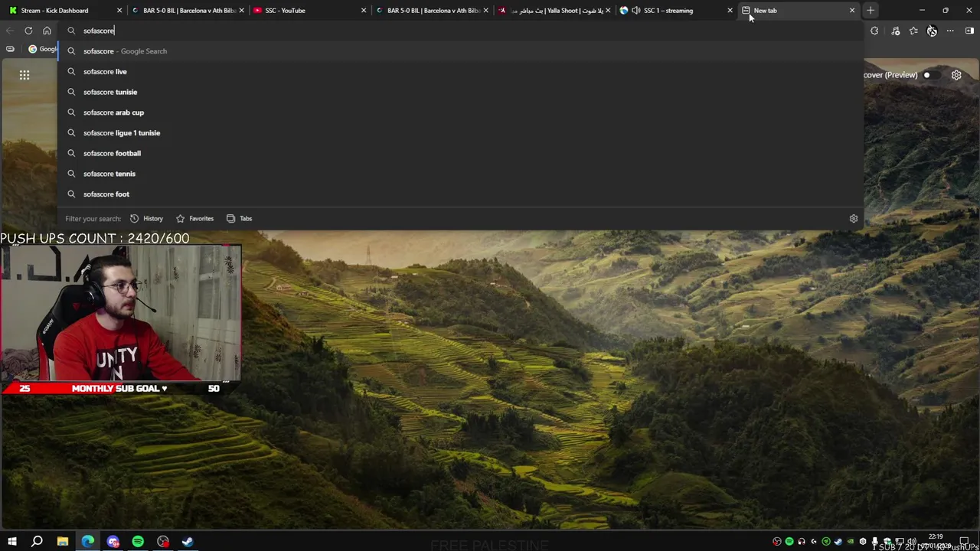
Task: Filter search by Tabs
Action: (x=239, y=219)
